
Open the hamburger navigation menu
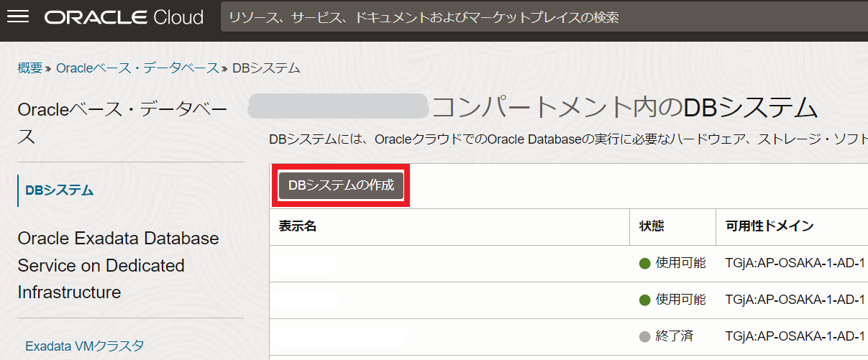17,17
